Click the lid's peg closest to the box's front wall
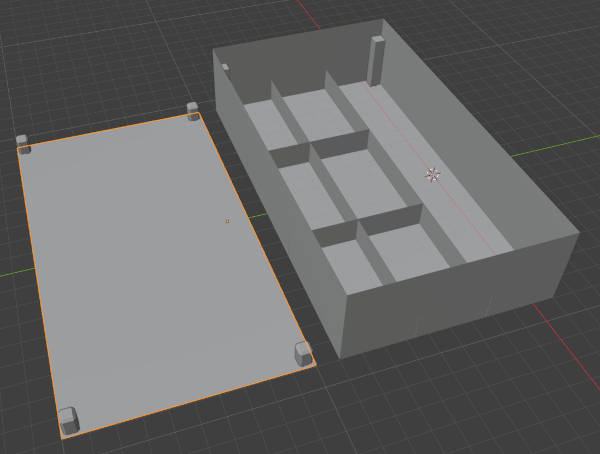 (304, 354)
